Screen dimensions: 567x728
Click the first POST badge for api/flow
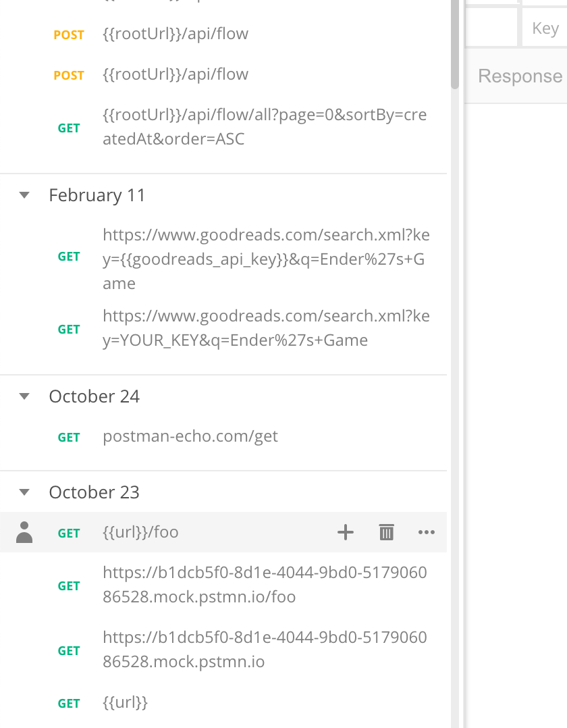click(x=68, y=34)
